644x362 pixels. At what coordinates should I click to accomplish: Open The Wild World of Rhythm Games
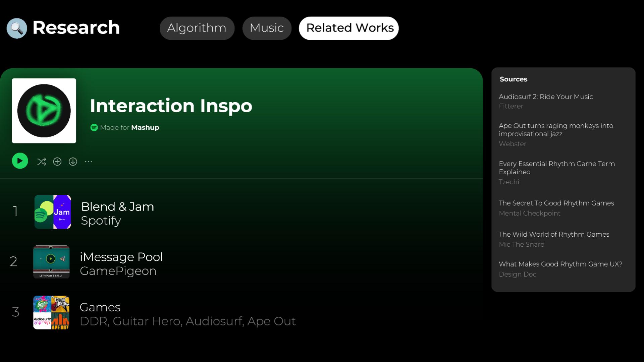point(554,234)
